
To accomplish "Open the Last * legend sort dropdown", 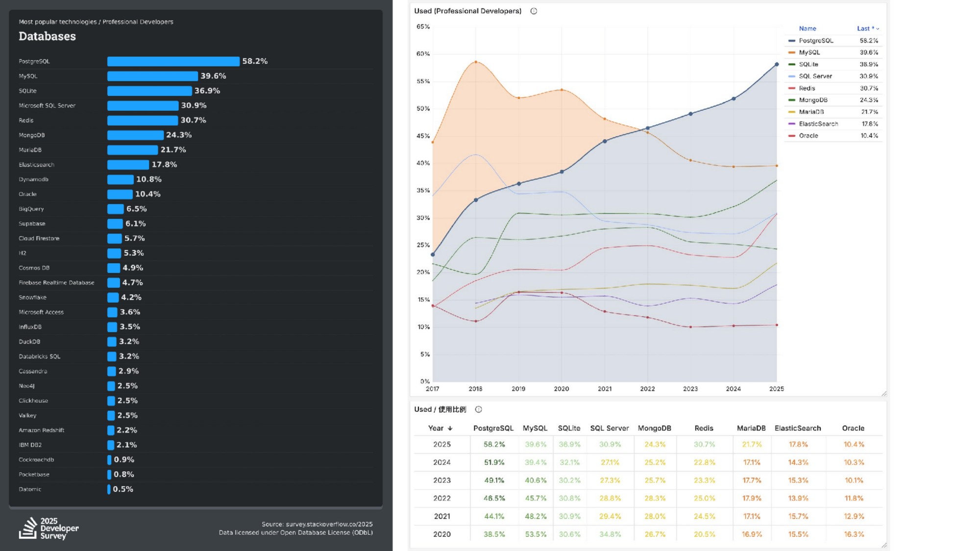I will [868, 28].
